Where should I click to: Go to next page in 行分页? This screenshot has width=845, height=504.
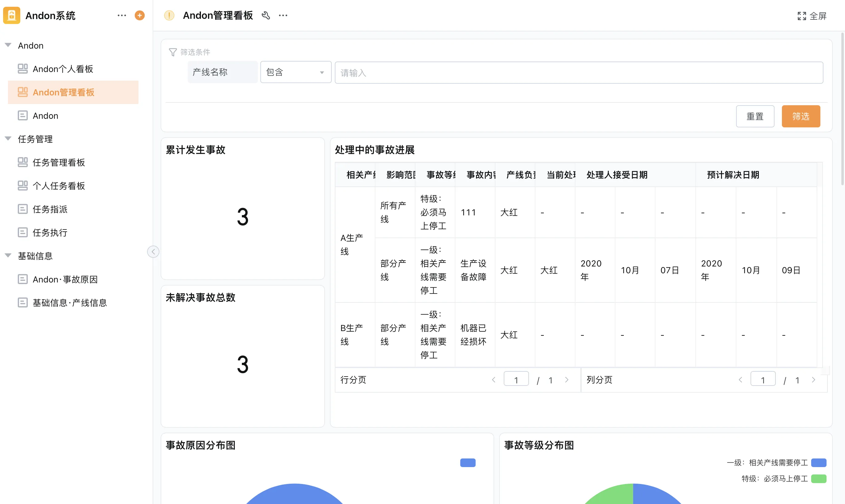567,380
